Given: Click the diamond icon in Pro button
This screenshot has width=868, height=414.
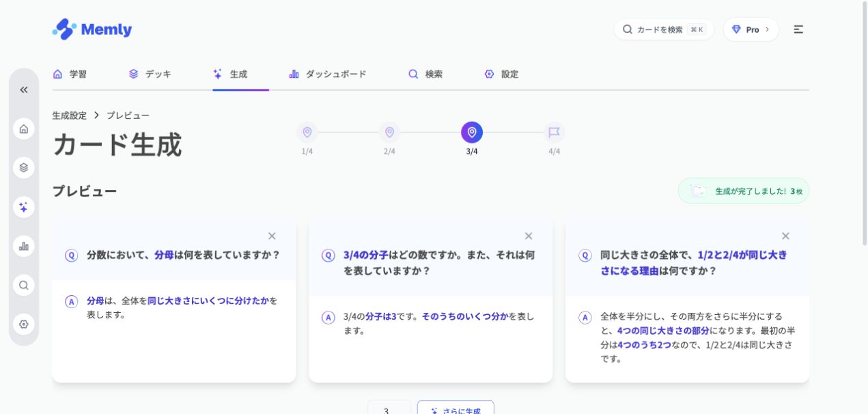Looking at the screenshot, I should 736,29.
